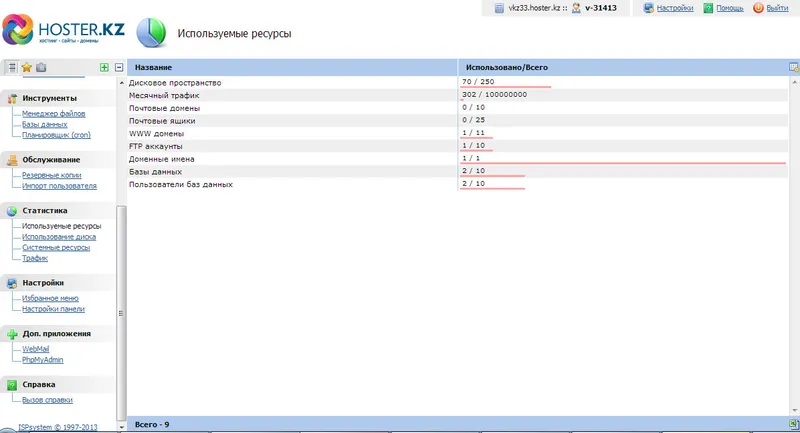The width and height of the screenshot is (800, 433).
Task: Click the briefcase icon in sidebar toolbar
Action: coord(41,67)
